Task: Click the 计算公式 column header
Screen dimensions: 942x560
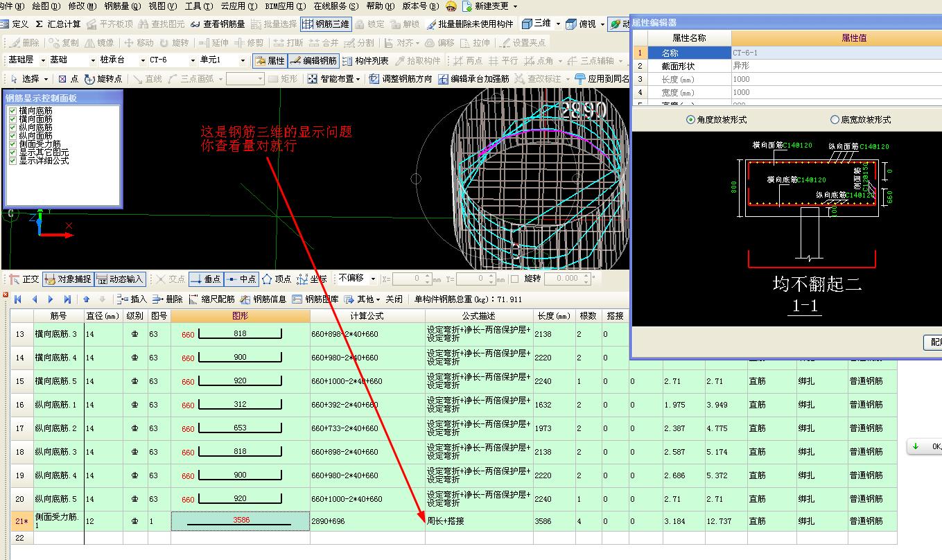Action: pyautogui.click(x=367, y=316)
